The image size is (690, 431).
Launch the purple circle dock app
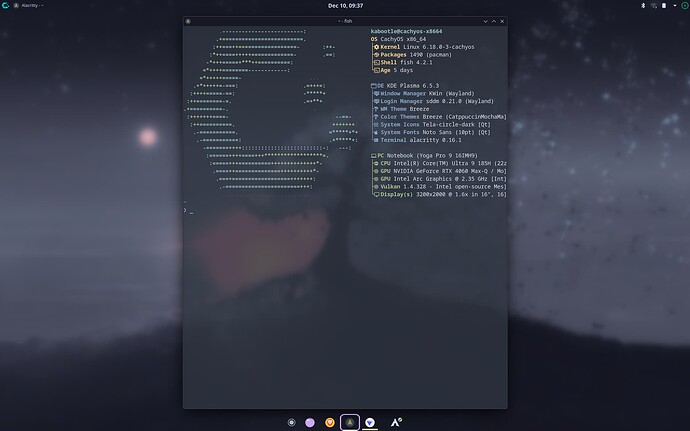tap(310, 423)
